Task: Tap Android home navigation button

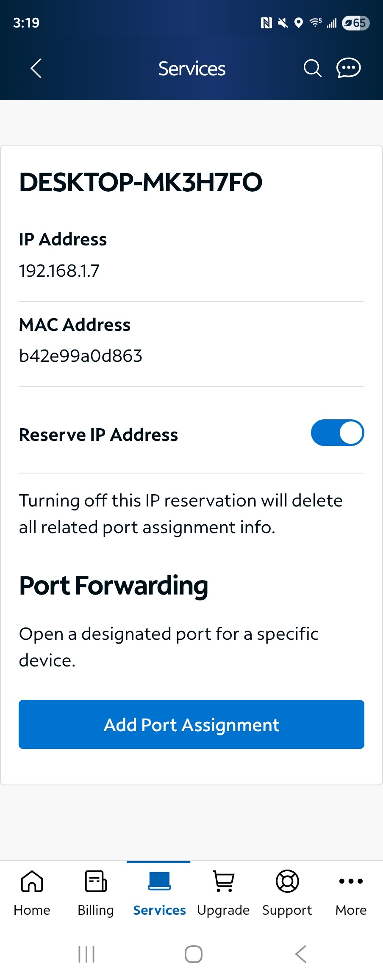Action: tap(193, 954)
